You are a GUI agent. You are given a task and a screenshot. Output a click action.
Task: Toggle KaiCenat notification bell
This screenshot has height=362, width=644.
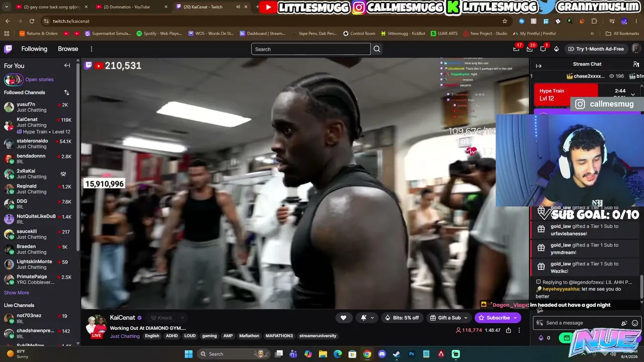point(364,318)
